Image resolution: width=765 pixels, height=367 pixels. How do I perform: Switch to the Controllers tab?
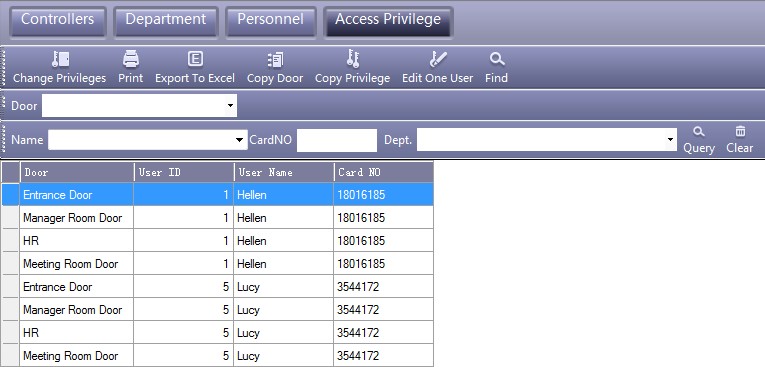click(58, 22)
